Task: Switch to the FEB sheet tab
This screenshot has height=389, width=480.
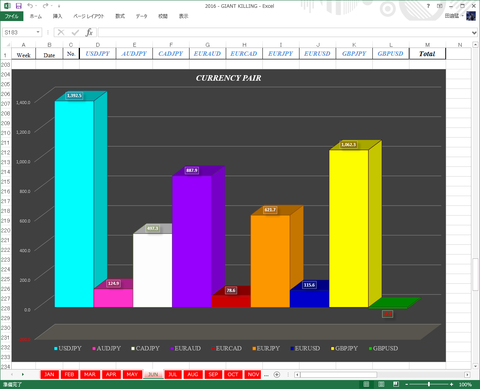Action: tap(69, 374)
